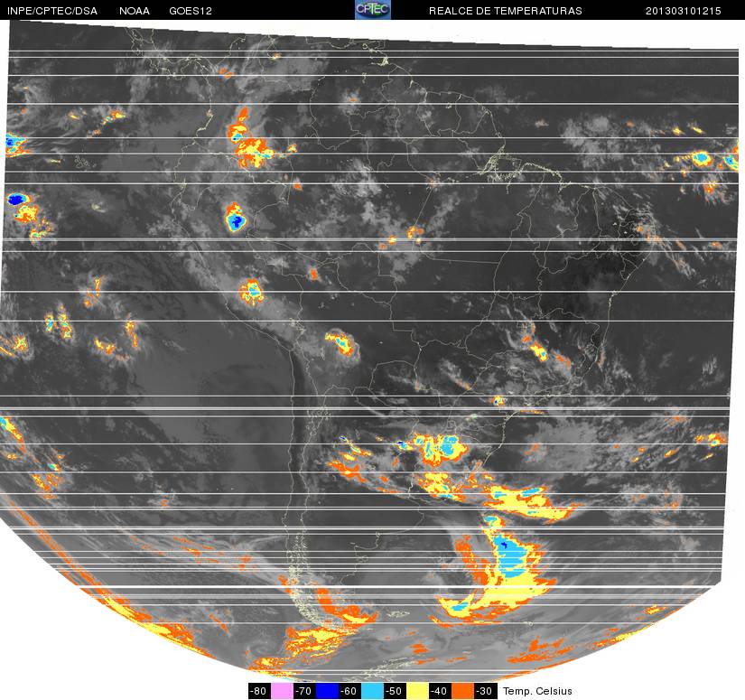745x700 pixels.
Task: Click the -80 legend value
Action: pyautogui.click(x=259, y=691)
